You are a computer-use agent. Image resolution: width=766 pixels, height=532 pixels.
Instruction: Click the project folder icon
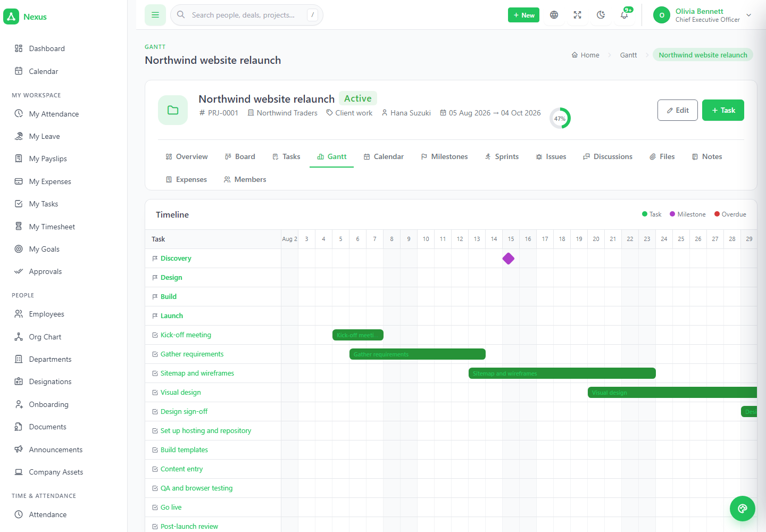(173, 110)
